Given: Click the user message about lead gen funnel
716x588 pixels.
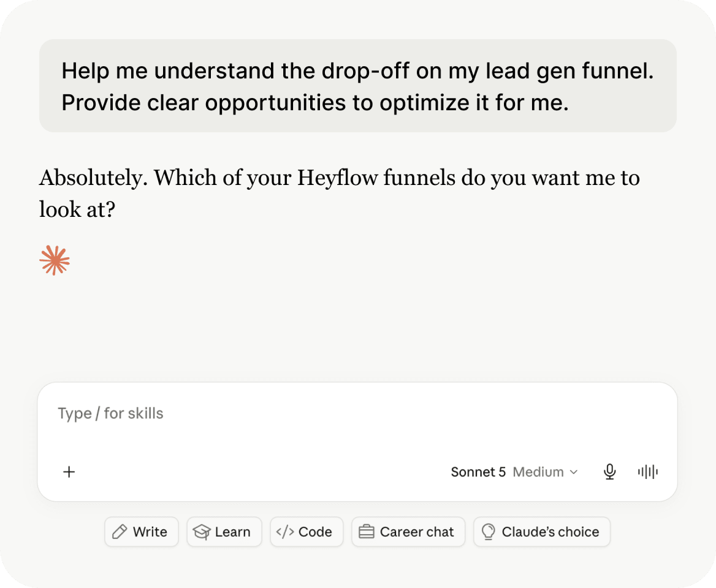Looking at the screenshot, I should [357, 86].
